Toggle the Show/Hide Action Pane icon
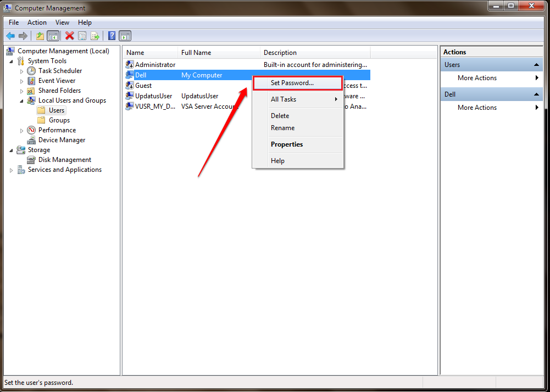This screenshot has height=392, width=550. coord(125,36)
